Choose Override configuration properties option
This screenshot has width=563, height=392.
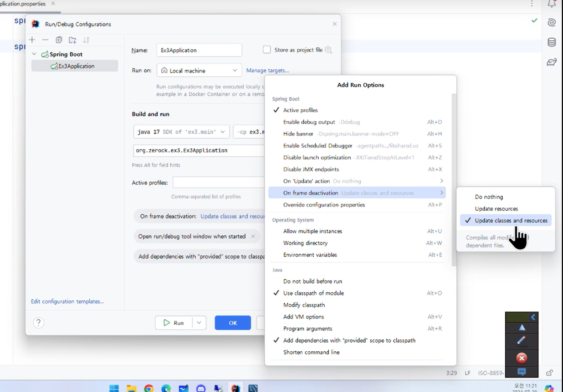pyautogui.click(x=357, y=205)
